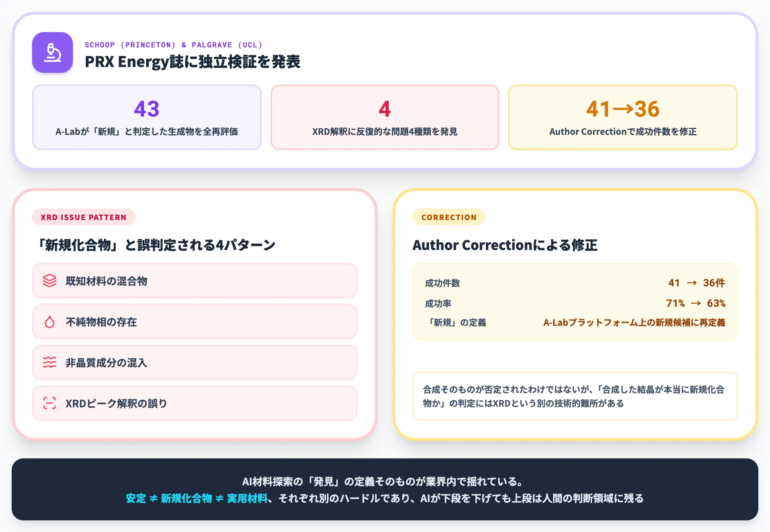Viewport: 770px width, 532px height.
Task: Click the 成功率 label
Action: click(x=438, y=304)
